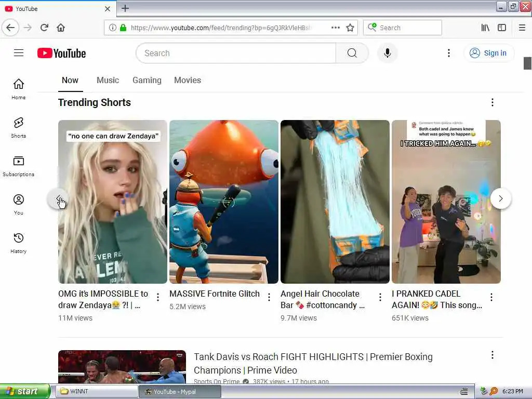This screenshot has width=532, height=399.
Task: Open Subscriptions in sidebar
Action: pos(19,166)
